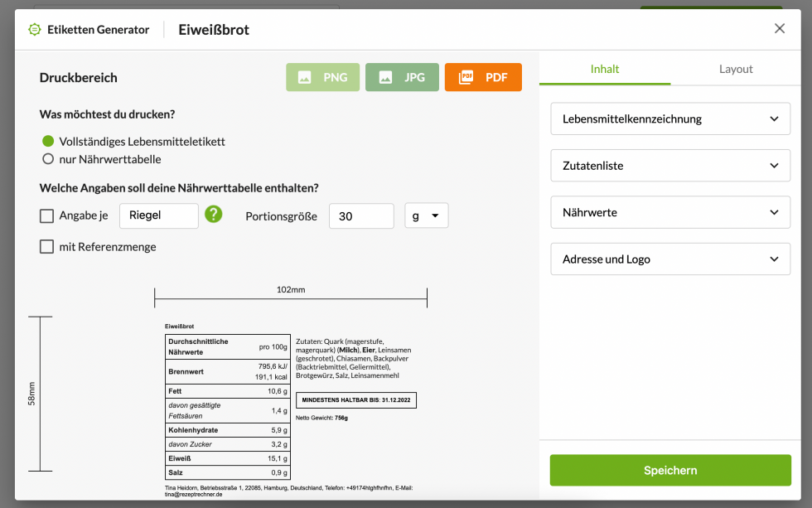Click the 58mm height measurement label
The width and height of the screenshot is (812, 508).
31,394
